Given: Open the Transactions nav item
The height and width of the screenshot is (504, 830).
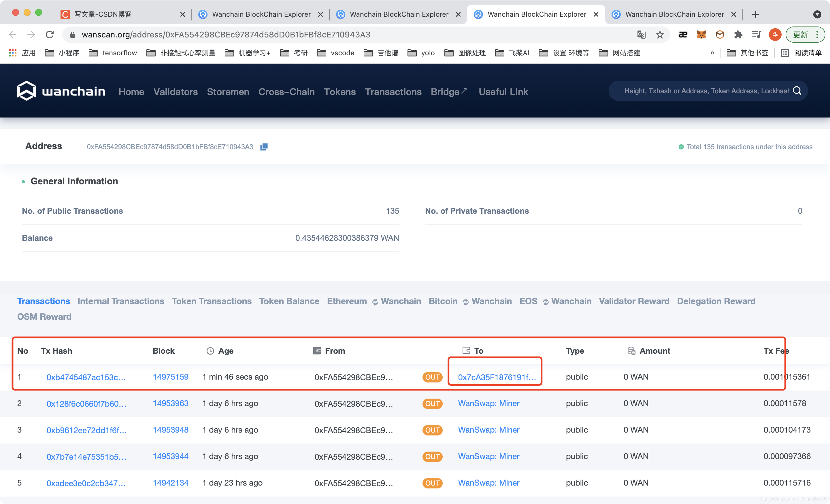Looking at the screenshot, I should click(393, 92).
